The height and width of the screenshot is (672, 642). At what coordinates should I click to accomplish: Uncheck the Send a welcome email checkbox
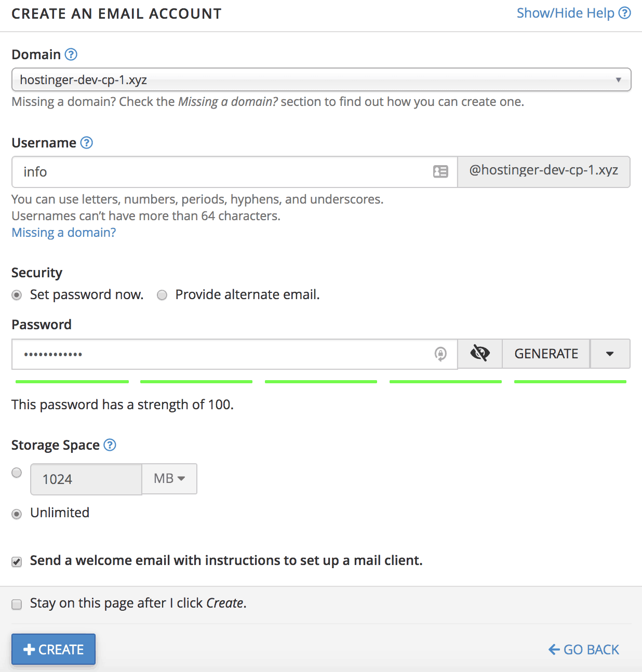click(17, 562)
